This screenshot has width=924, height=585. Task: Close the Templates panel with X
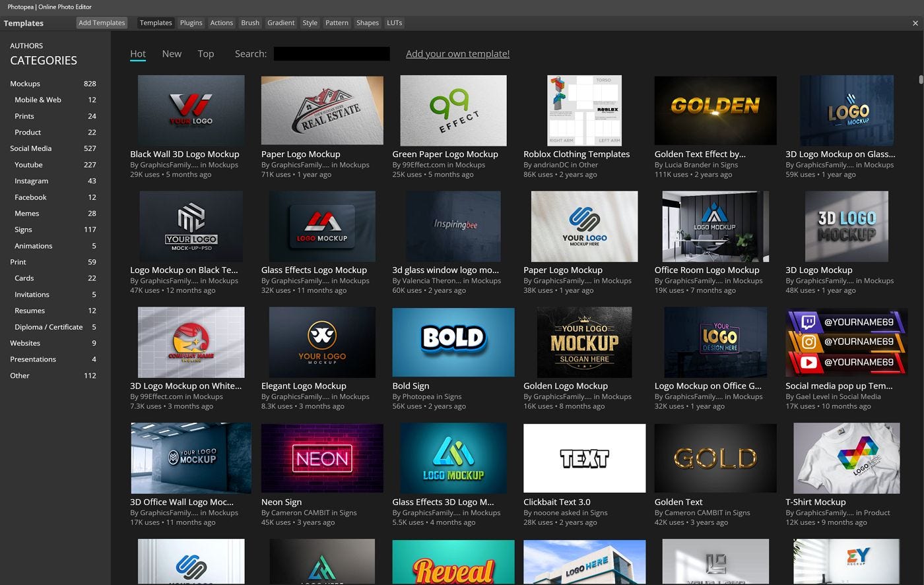[915, 23]
